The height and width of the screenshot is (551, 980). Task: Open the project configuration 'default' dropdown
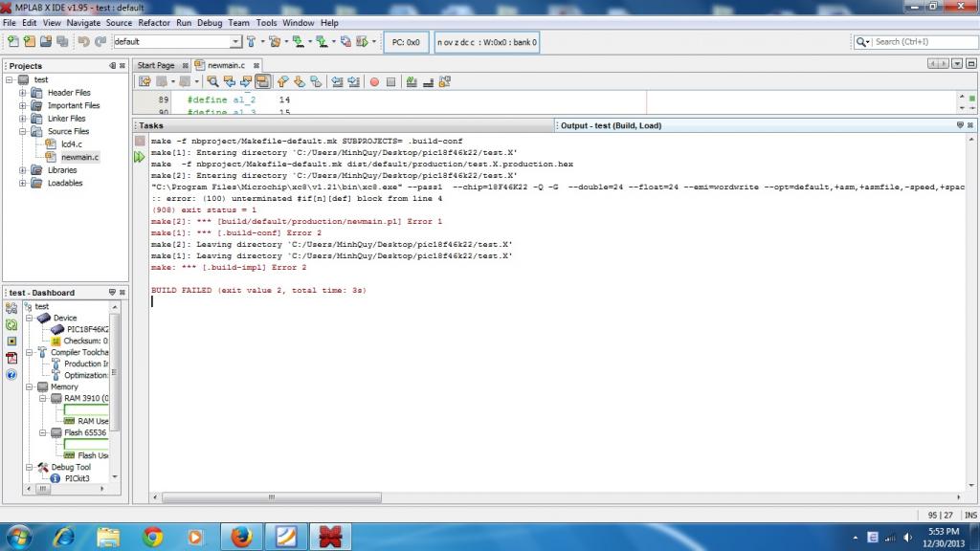(x=235, y=42)
